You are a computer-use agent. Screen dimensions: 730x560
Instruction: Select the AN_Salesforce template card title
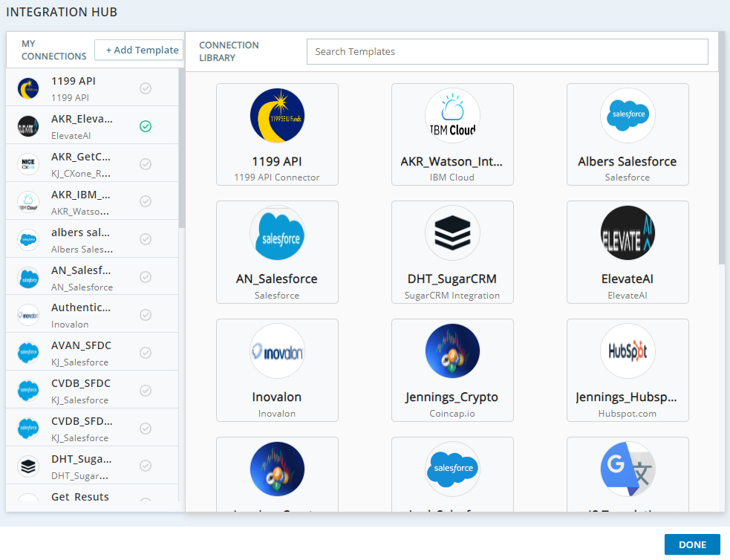click(277, 279)
